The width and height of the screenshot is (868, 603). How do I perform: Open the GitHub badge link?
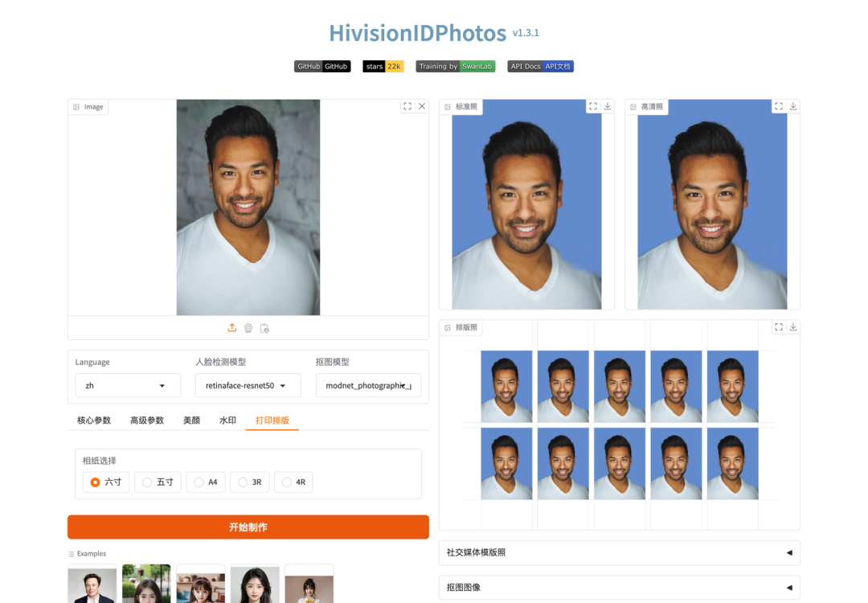[x=322, y=67]
